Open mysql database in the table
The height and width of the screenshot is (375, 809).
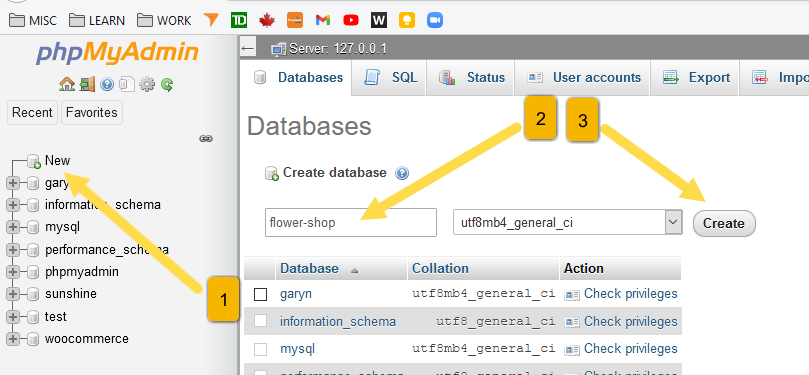click(297, 349)
